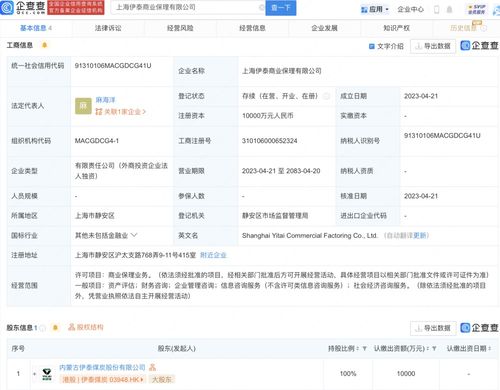Click the registered address 上海市静安区沪太支路768弄9-11号415室

[135, 255]
